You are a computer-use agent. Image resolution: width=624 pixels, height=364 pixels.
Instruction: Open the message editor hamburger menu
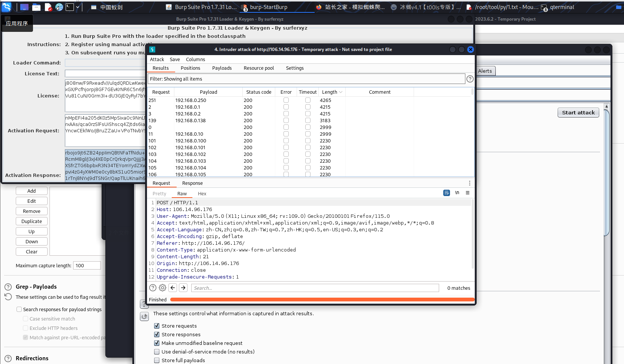468,193
